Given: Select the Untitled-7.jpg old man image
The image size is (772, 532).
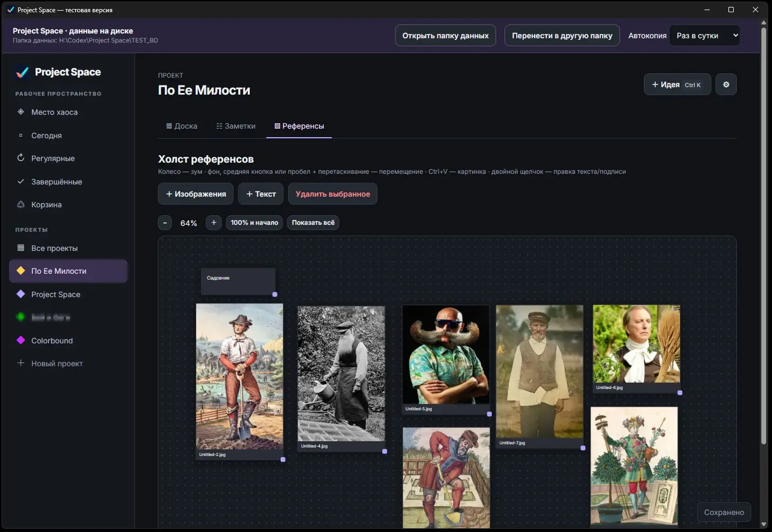Looking at the screenshot, I should pos(539,371).
